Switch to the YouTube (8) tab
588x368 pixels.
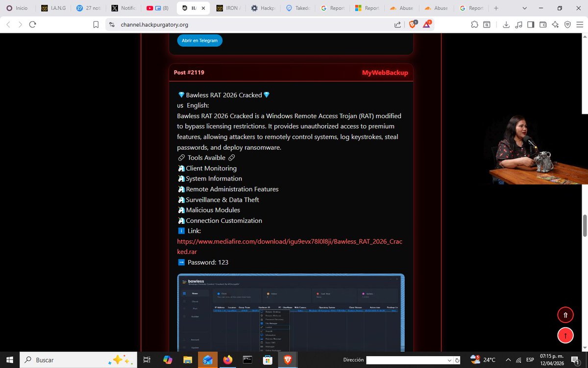[x=159, y=8]
